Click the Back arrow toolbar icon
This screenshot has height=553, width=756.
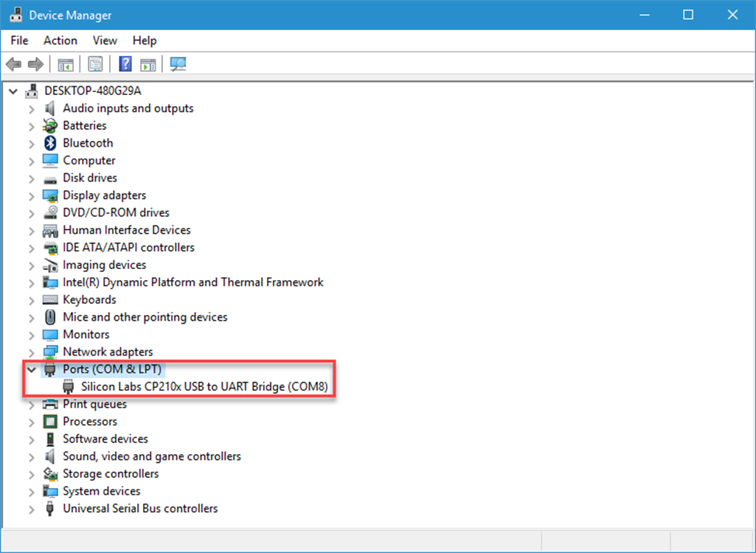pyautogui.click(x=13, y=64)
